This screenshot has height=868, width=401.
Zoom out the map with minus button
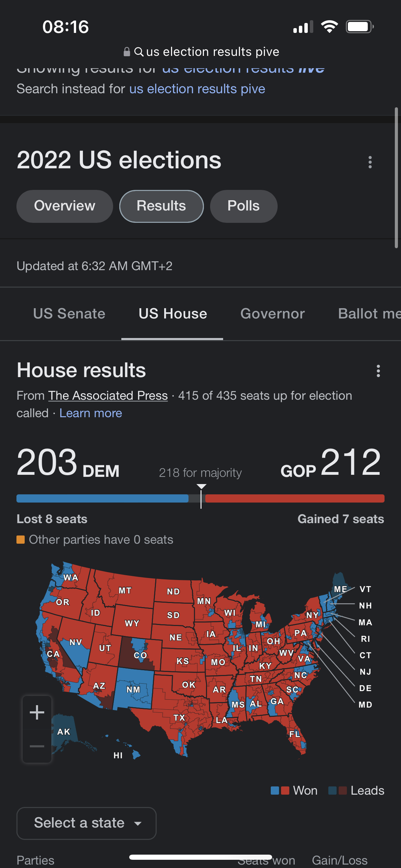point(37,746)
